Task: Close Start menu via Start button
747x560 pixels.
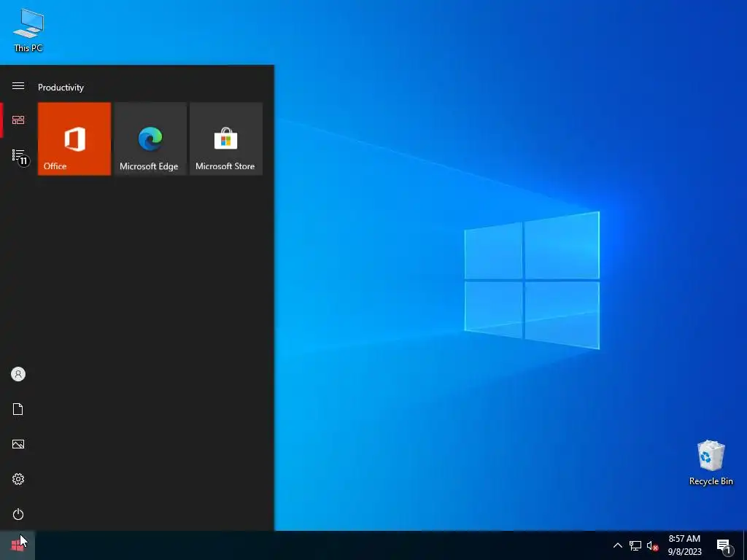Action: [18, 545]
